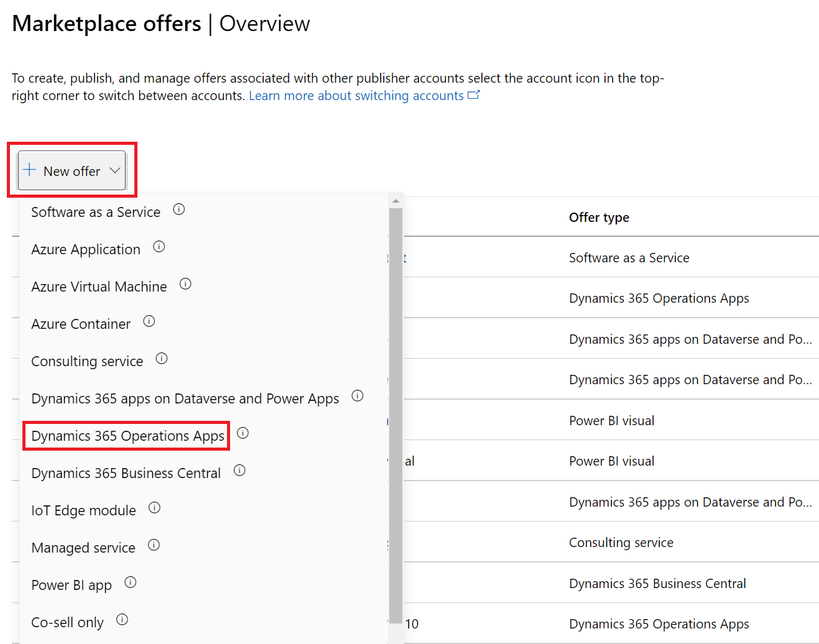Click info icon beside Azure Application

(x=159, y=247)
